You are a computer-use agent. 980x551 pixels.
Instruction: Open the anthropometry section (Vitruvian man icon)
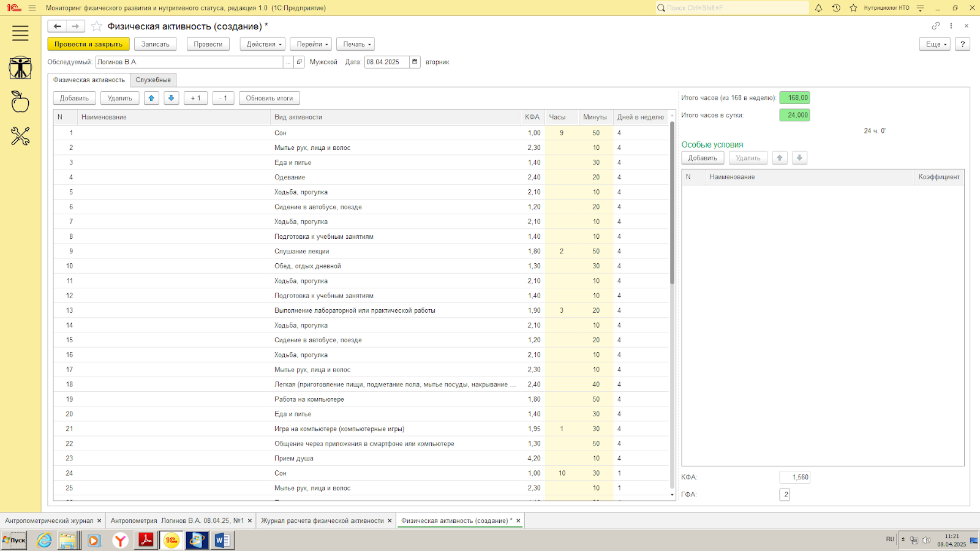pos(20,67)
